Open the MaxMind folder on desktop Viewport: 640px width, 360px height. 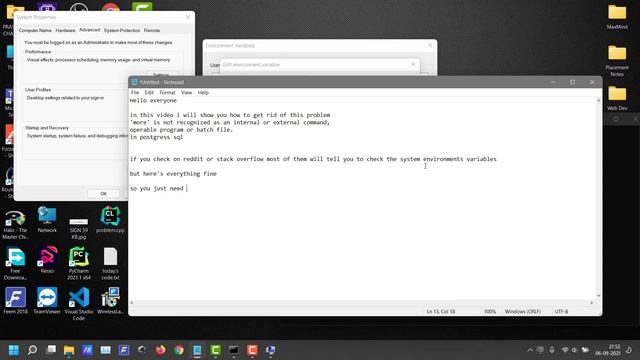tap(617, 17)
